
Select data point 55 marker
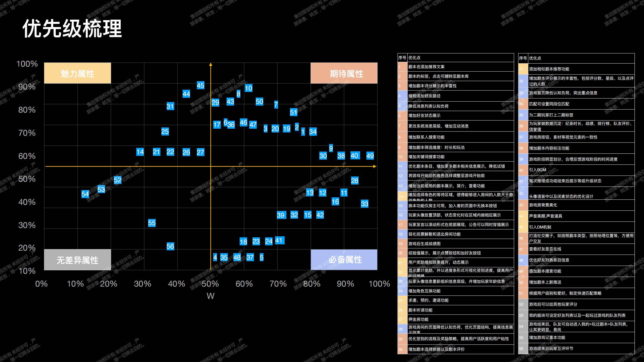point(152,223)
